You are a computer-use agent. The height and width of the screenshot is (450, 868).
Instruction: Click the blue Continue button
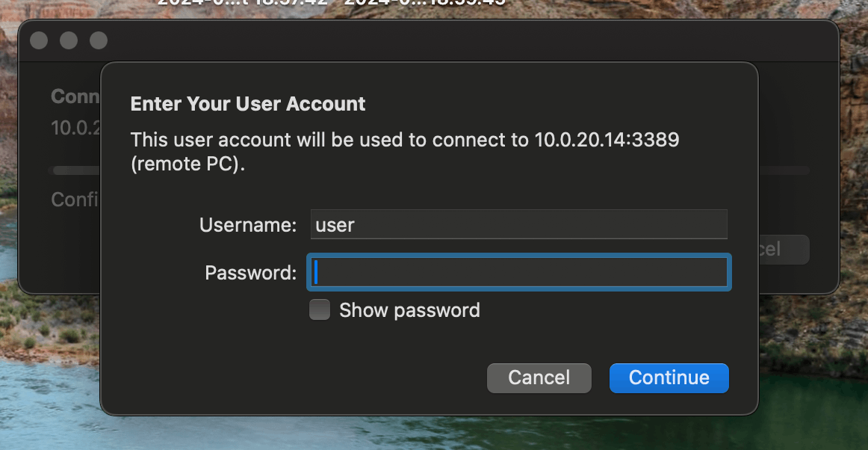[x=669, y=378]
